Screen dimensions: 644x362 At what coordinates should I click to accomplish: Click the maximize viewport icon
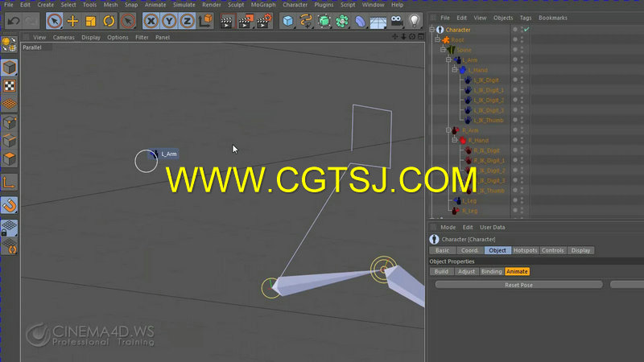421,37
